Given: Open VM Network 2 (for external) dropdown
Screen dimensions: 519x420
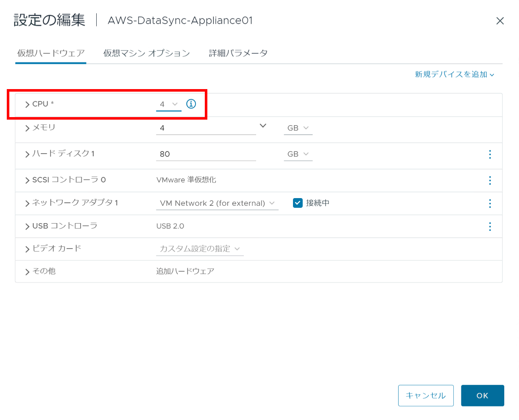Looking at the screenshot, I should pyautogui.click(x=218, y=203).
